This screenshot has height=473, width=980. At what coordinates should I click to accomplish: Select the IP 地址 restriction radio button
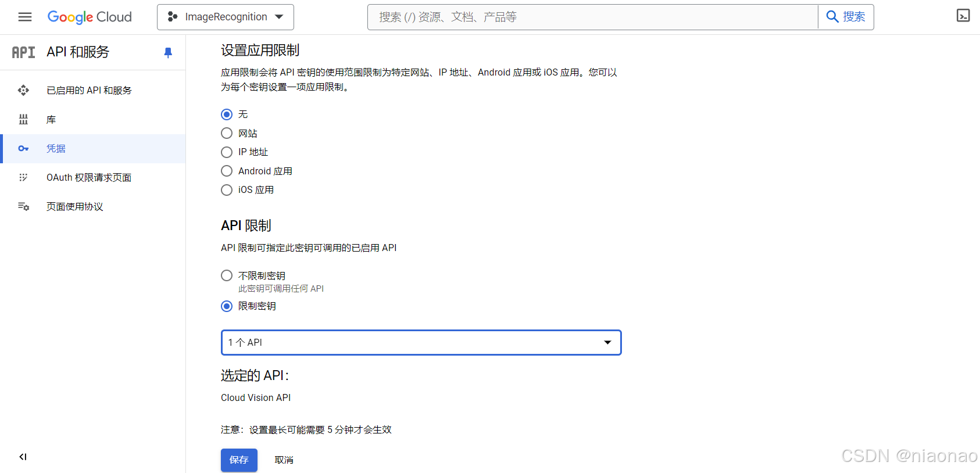(227, 152)
